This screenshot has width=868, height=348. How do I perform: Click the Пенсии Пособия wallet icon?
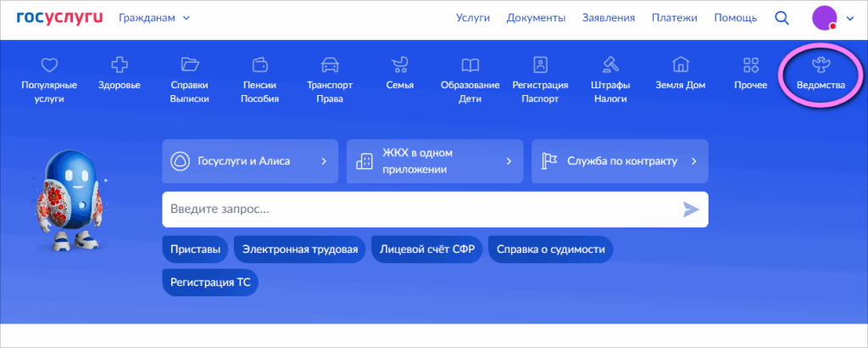click(x=259, y=65)
